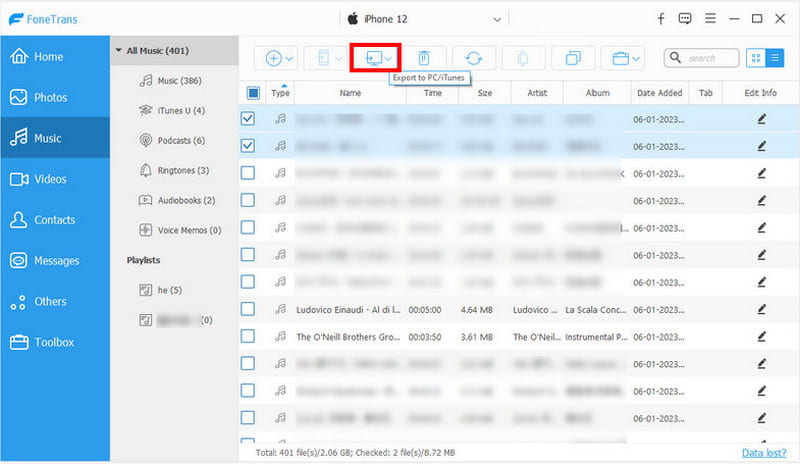Open the hamburger menu icon
This screenshot has height=464, width=800.
(x=710, y=18)
